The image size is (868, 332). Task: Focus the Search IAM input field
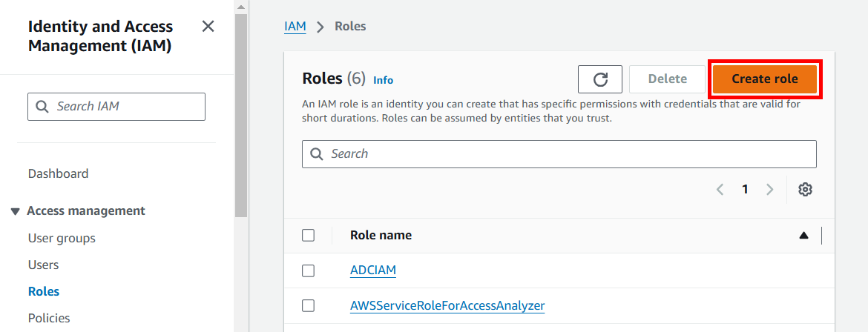(x=116, y=106)
